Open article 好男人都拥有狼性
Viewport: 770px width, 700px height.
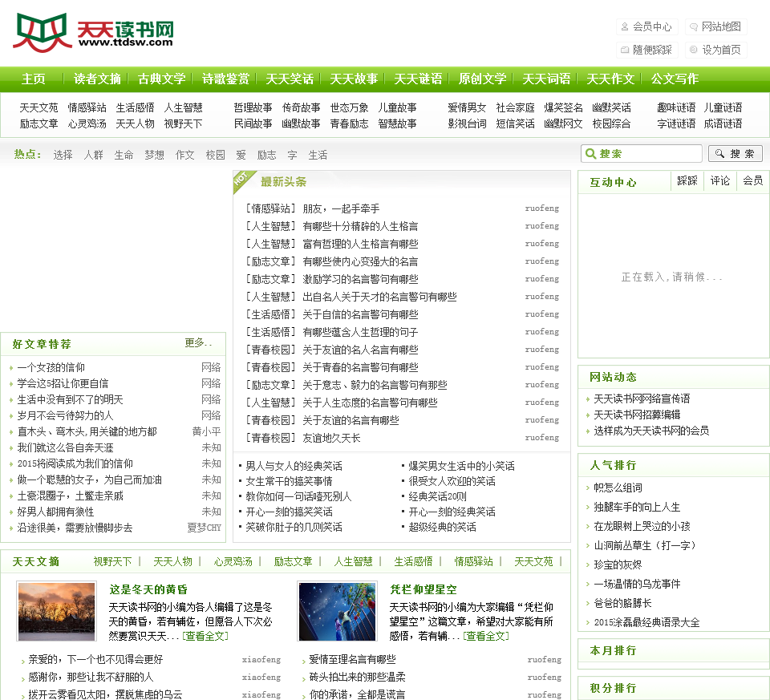click(x=55, y=512)
